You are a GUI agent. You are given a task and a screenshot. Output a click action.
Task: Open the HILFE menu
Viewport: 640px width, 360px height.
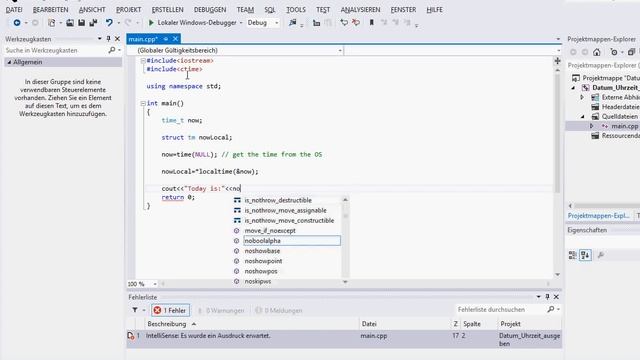(434, 9)
